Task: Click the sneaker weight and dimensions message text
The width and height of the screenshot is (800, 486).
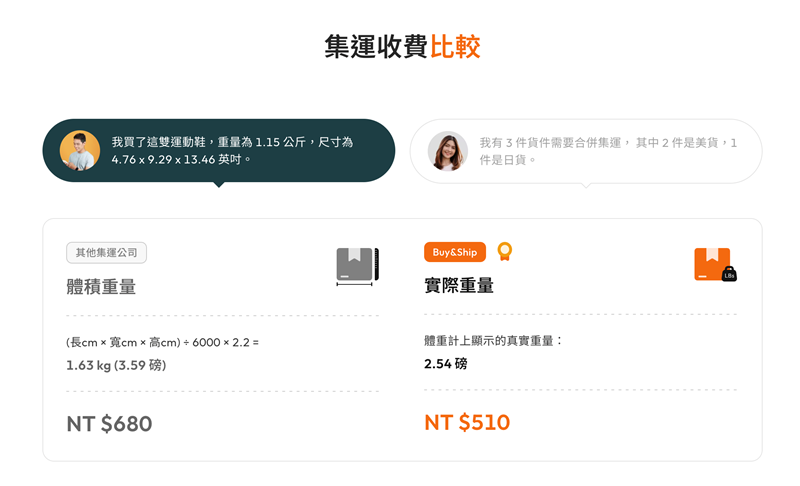Action: [232, 151]
